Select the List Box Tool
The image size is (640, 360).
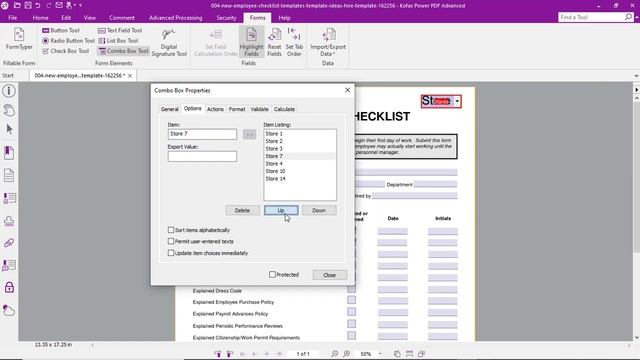(x=118, y=40)
